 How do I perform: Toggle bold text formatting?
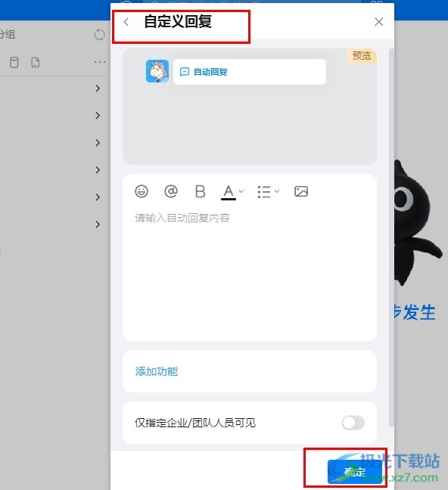(x=201, y=191)
